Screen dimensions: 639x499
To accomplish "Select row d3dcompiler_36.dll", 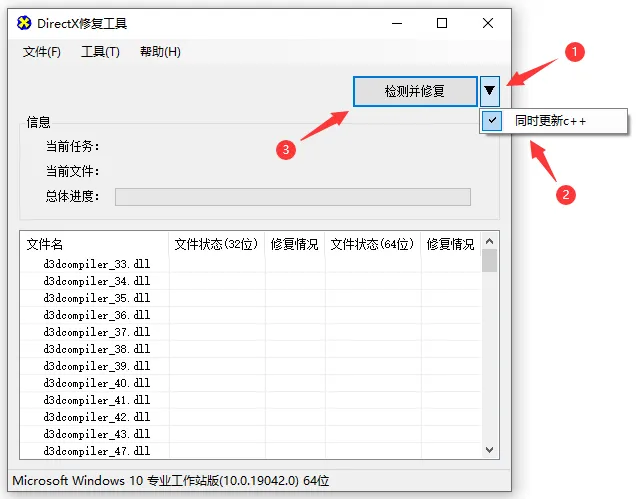I will [251, 315].
